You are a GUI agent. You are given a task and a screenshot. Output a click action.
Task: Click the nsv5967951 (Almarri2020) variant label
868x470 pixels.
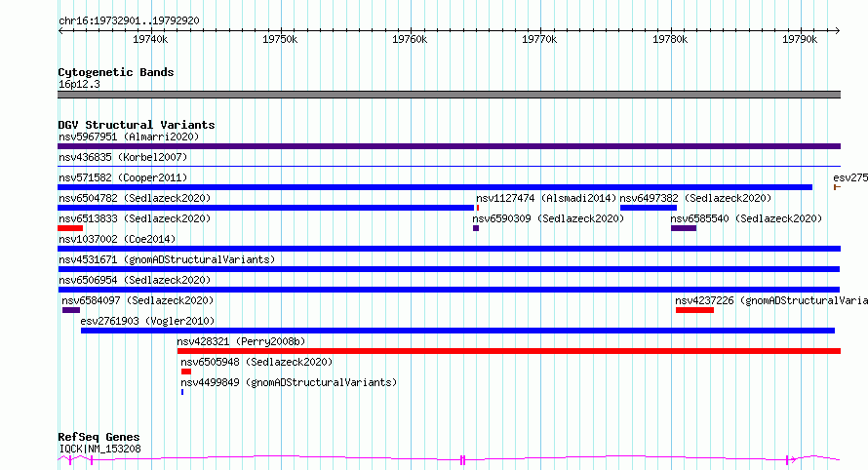[x=129, y=137]
